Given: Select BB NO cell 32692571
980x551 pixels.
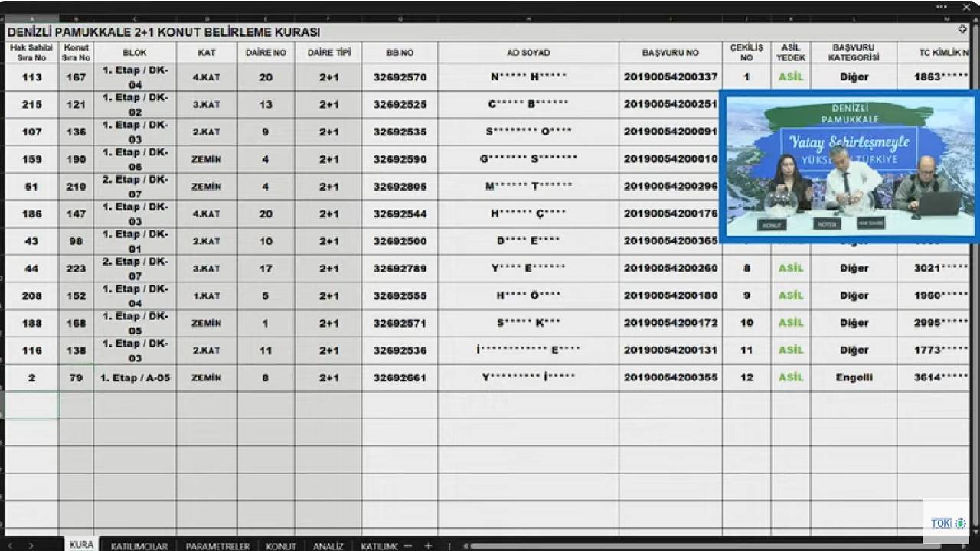Looking at the screenshot, I should (400, 323).
